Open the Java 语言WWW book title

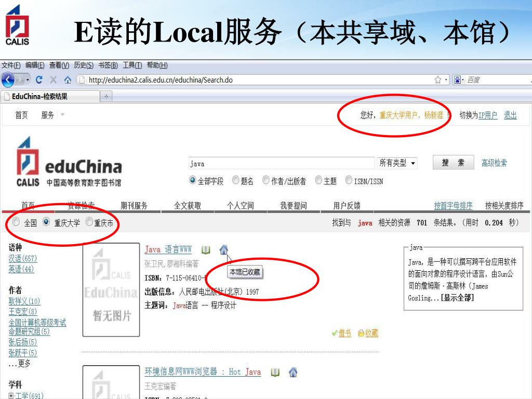point(168,250)
